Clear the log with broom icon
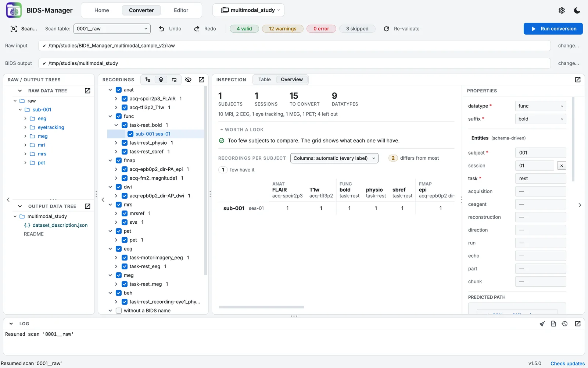This screenshot has width=588, height=368. [542, 323]
